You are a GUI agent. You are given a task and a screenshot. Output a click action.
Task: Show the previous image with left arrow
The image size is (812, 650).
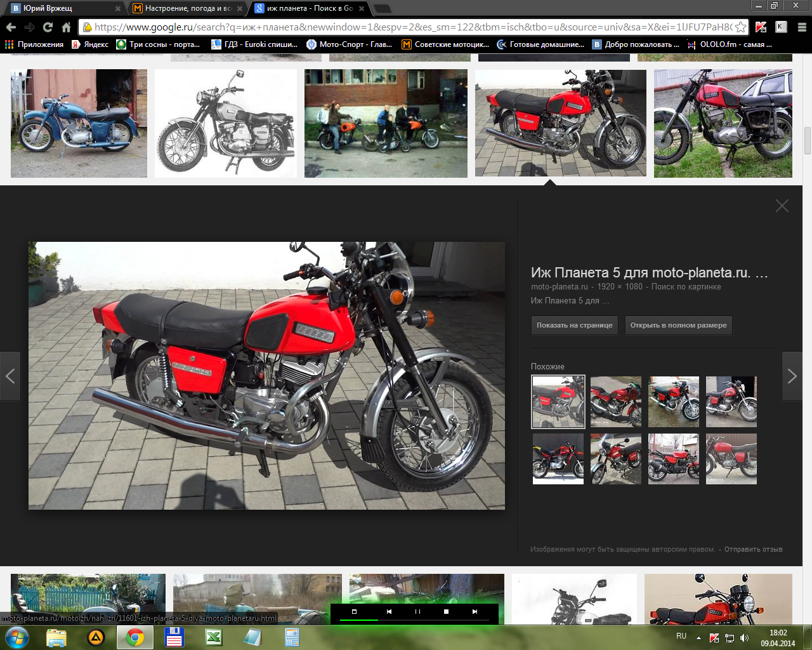point(10,376)
